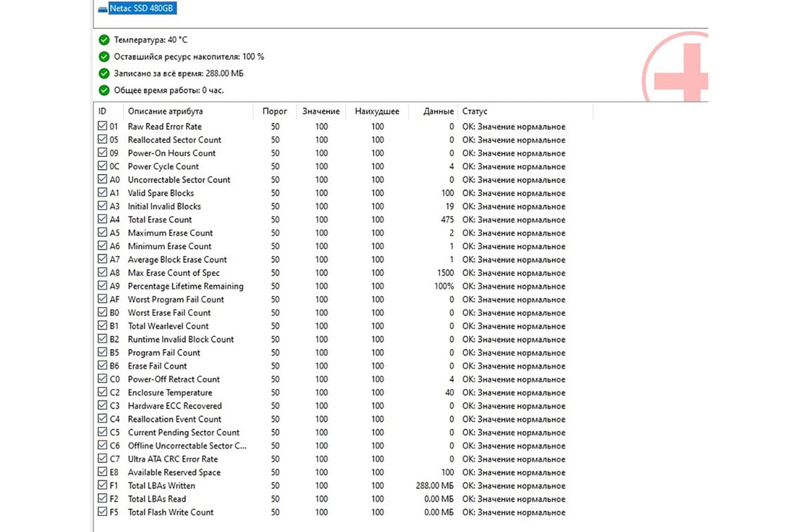Click the Статус column header
Image resolution: width=799 pixels, height=532 pixels.
coord(525,111)
